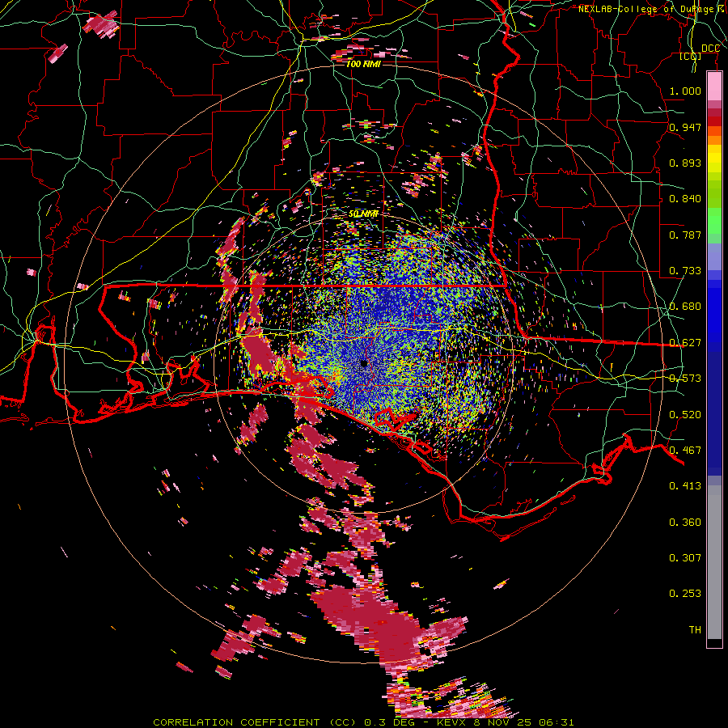Viewport: 728px width, 728px height.
Task: Select the 0.680 scale value
Action: 685,307
